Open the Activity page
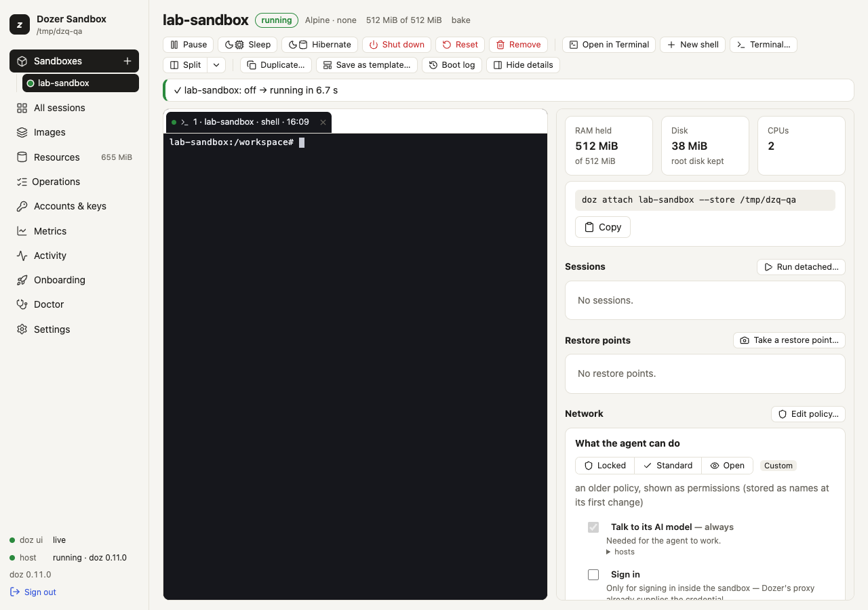 [74, 256]
